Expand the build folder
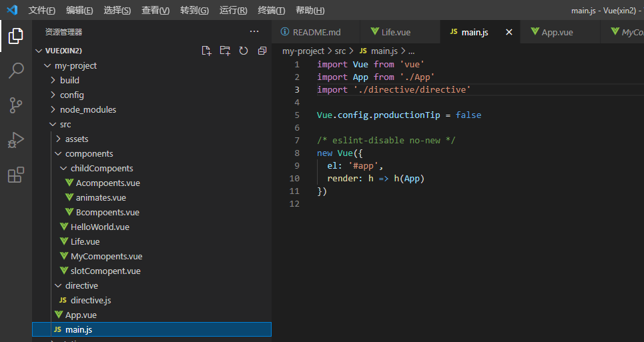 [x=53, y=80]
